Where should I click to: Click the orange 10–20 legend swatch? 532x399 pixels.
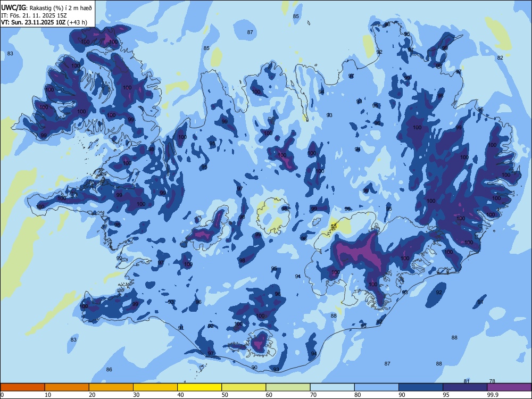(67, 387)
